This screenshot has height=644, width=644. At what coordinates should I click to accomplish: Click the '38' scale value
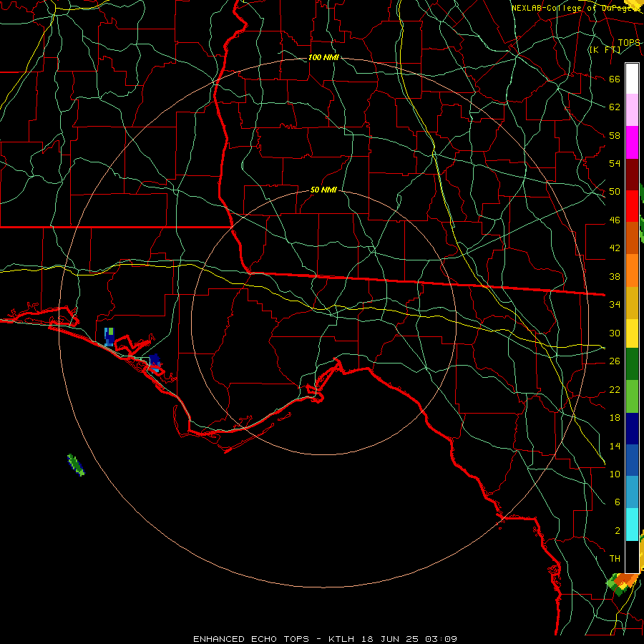[615, 276]
